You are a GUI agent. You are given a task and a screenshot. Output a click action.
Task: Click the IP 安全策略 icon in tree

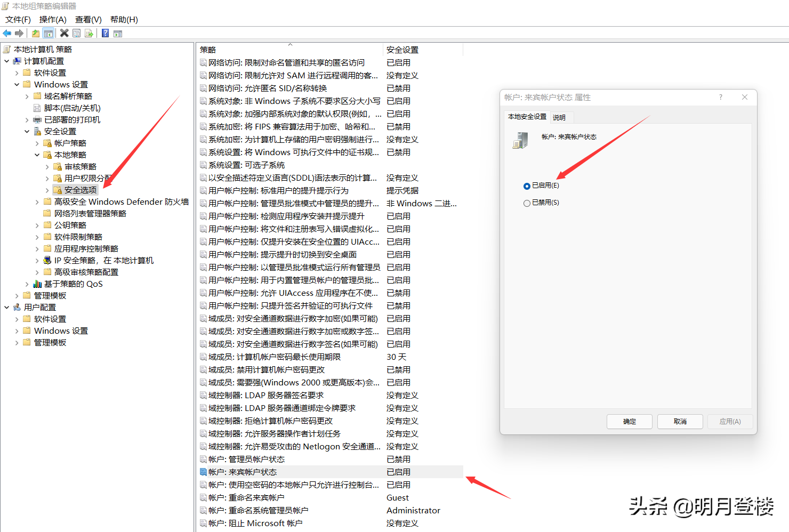point(47,260)
